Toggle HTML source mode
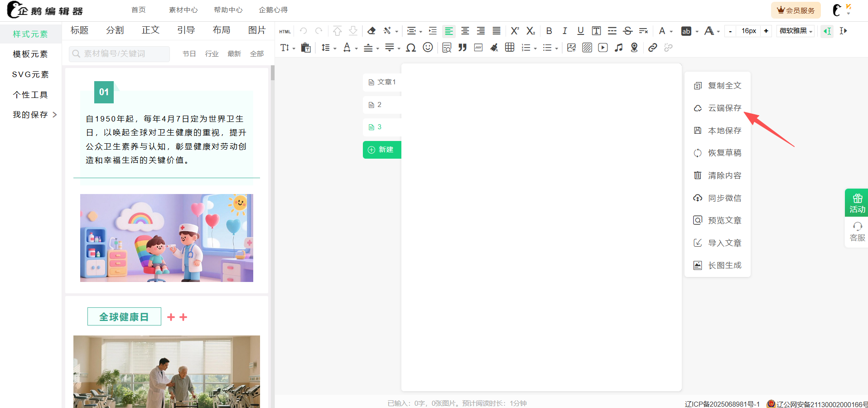The width and height of the screenshot is (868, 408). pos(285,31)
